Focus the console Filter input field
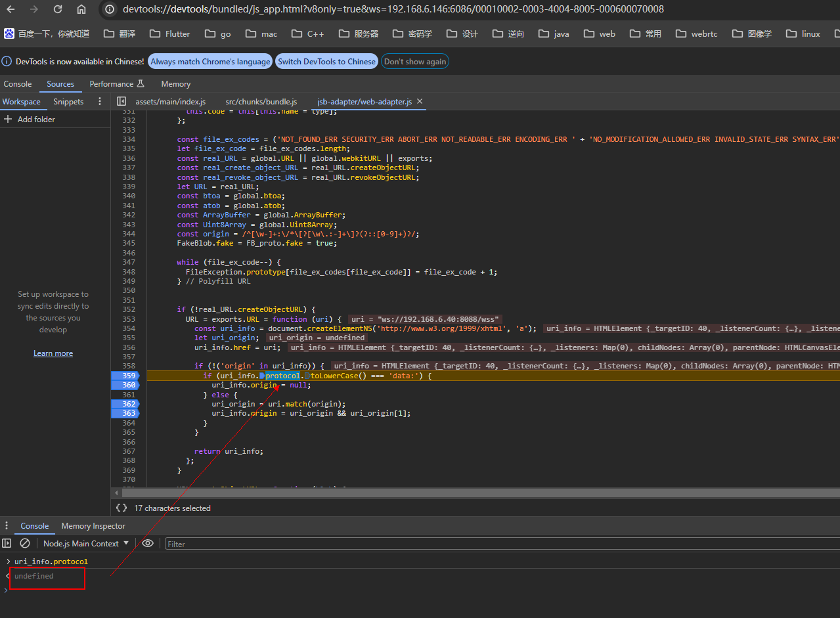 tap(499, 544)
